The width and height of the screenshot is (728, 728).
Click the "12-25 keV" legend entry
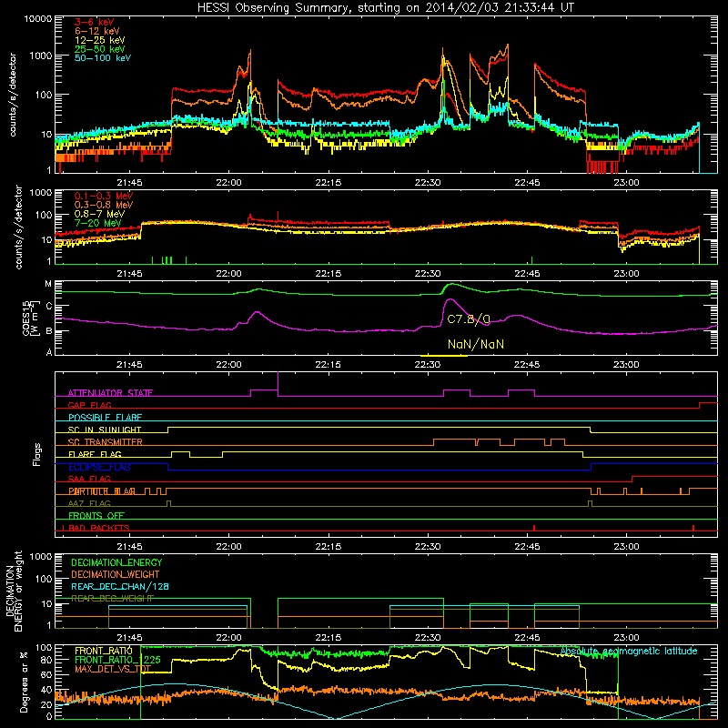point(100,40)
